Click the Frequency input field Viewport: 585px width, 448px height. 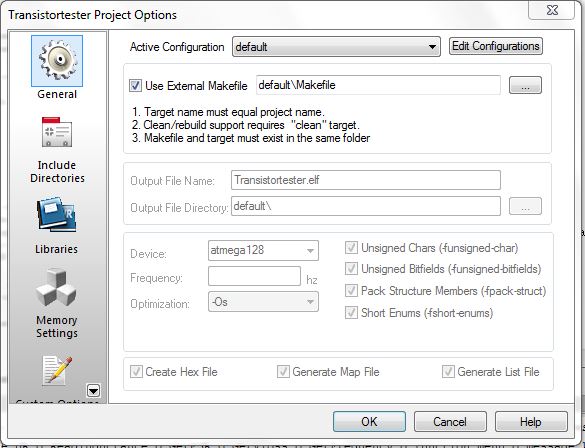tap(254, 276)
